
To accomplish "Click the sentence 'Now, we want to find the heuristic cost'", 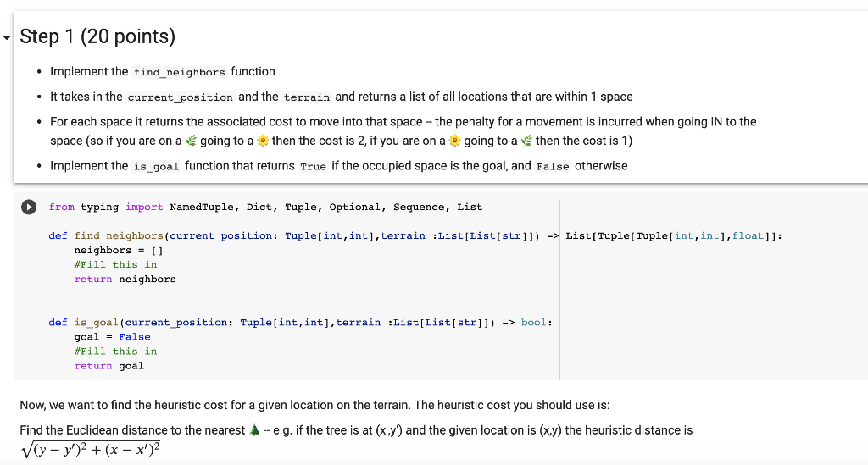I will click(314, 405).
